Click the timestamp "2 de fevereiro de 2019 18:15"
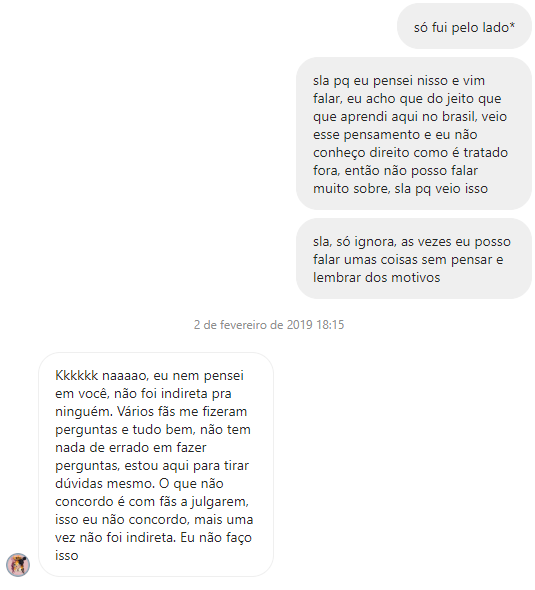This screenshot has height=590, width=535. point(269,325)
